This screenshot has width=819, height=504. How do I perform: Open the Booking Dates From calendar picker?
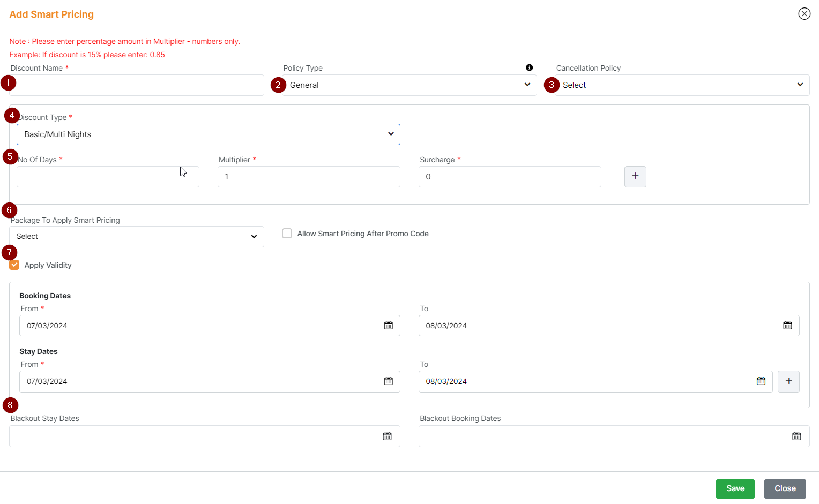click(x=388, y=325)
